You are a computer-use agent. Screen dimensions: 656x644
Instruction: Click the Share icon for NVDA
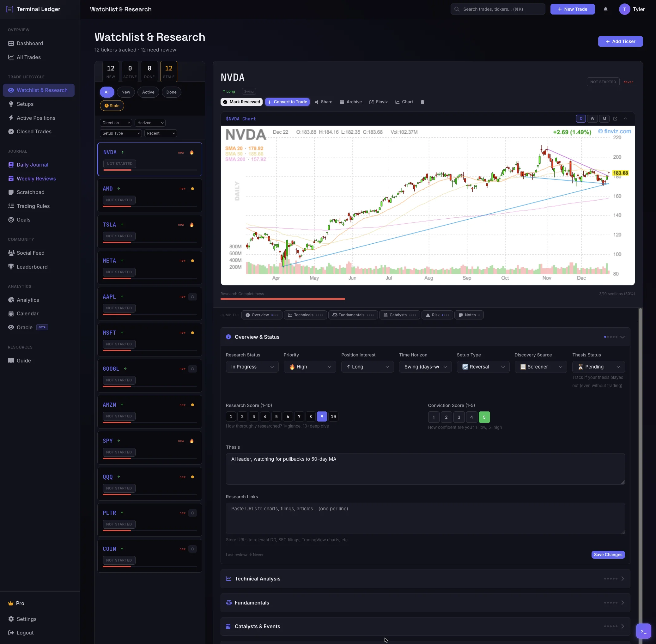tap(323, 102)
